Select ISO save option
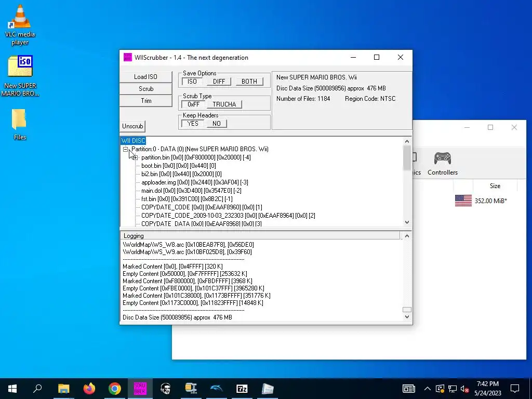Screen dimensions: 532x399 click(192, 82)
